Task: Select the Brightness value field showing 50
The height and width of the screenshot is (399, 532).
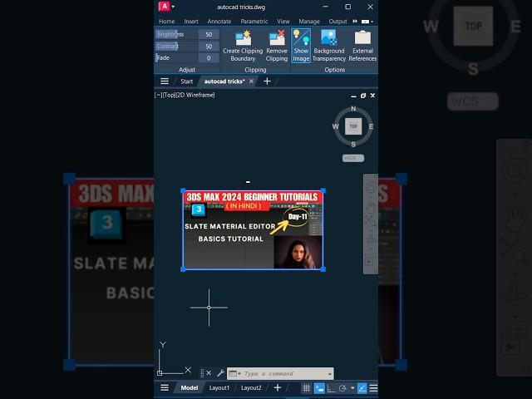Action: (209, 34)
